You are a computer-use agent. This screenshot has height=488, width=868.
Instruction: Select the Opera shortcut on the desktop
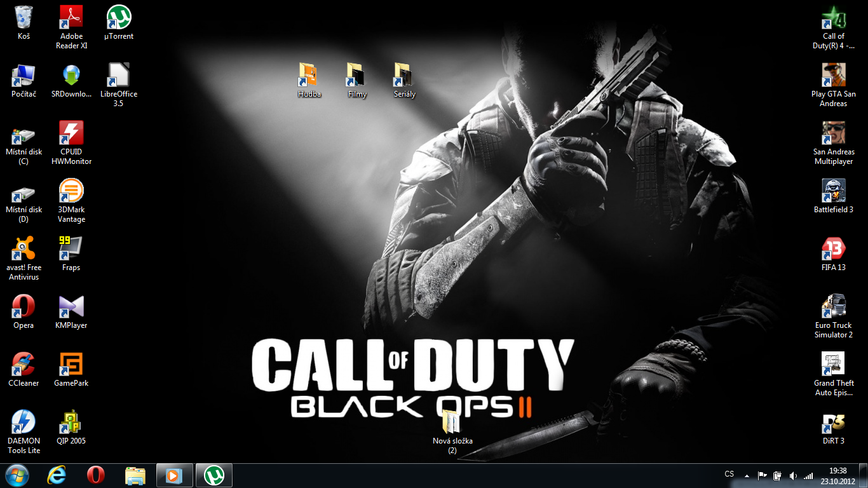24,312
